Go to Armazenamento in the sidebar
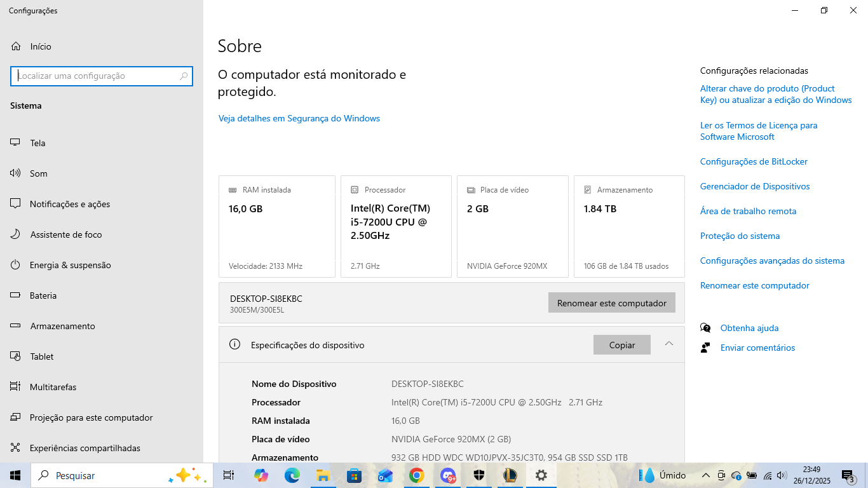 [102, 326]
